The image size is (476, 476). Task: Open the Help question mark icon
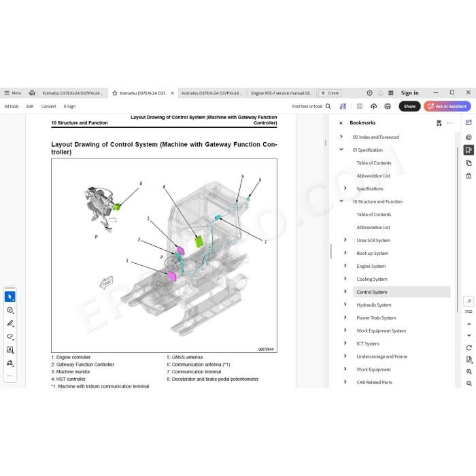(369, 93)
